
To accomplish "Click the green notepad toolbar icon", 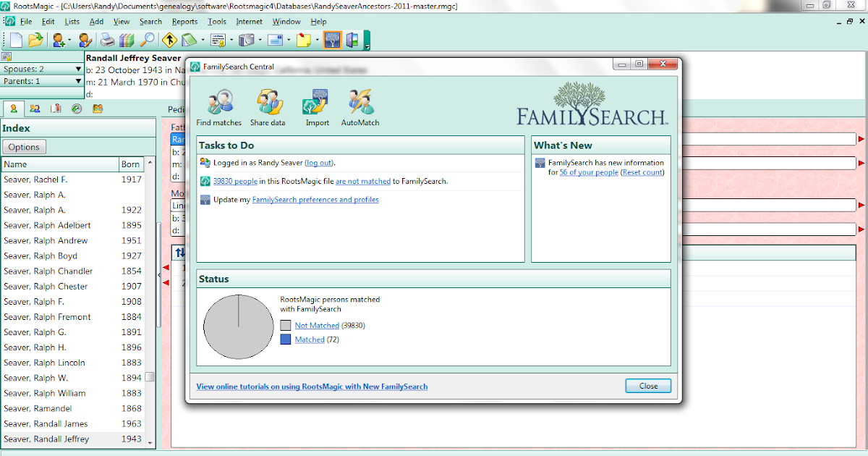I will pos(190,40).
